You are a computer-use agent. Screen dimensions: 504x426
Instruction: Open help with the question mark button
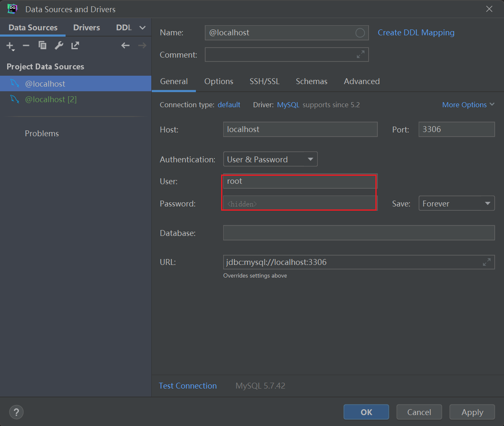[16, 412]
